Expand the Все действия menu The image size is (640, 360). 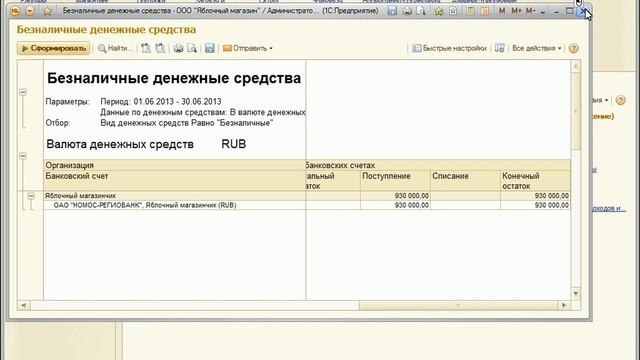coord(537,48)
